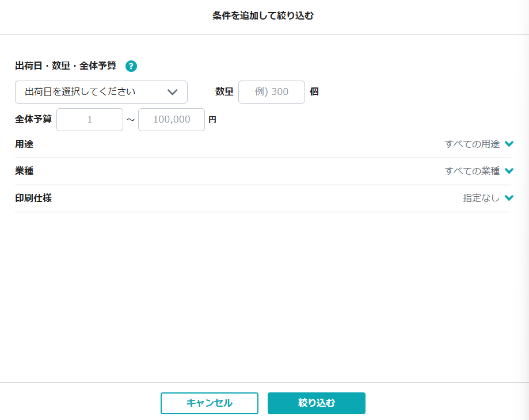Image resolution: width=529 pixels, height=420 pixels.
Task: Click the maximum budget field showing 100,000
Action: 172,120
